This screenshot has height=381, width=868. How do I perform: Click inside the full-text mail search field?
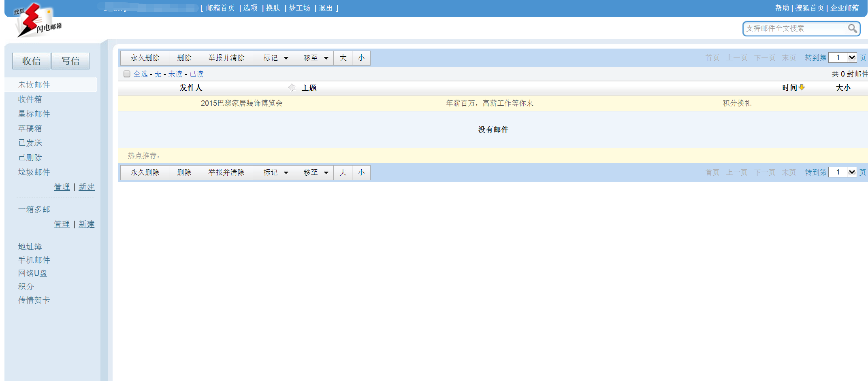795,28
